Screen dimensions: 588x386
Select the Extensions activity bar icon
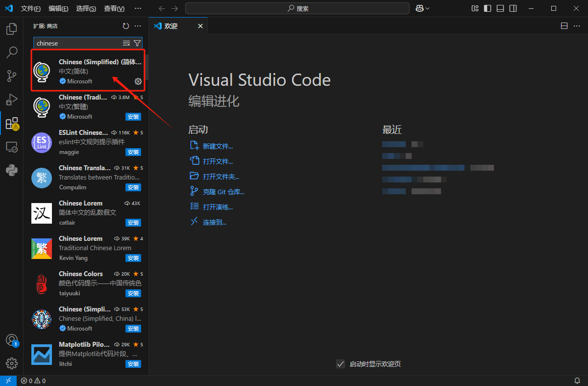pyautogui.click(x=12, y=123)
